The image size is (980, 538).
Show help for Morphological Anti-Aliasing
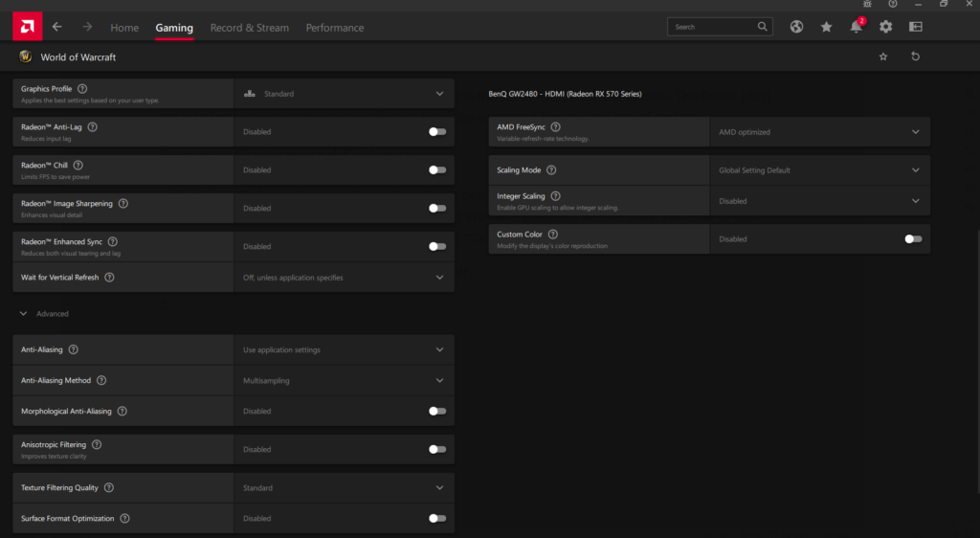pos(122,411)
